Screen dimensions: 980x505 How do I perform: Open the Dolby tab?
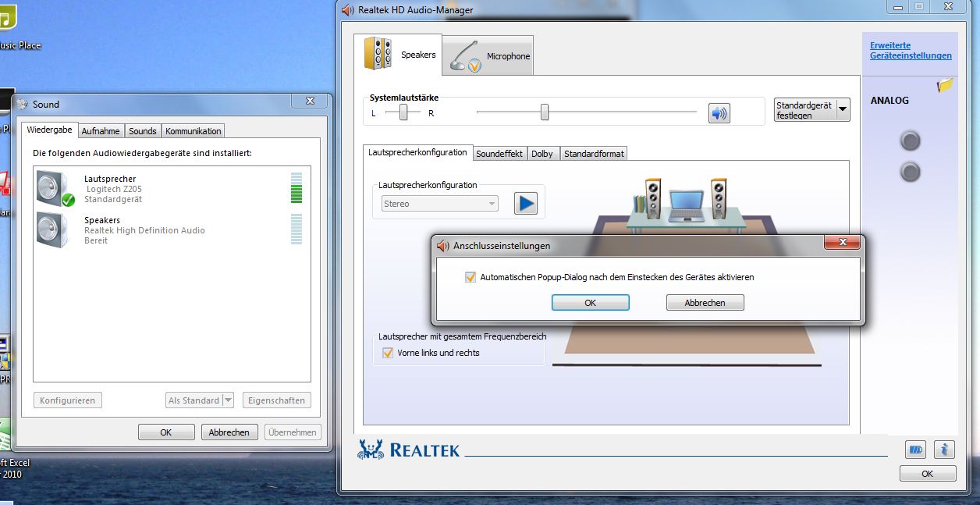point(542,154)
